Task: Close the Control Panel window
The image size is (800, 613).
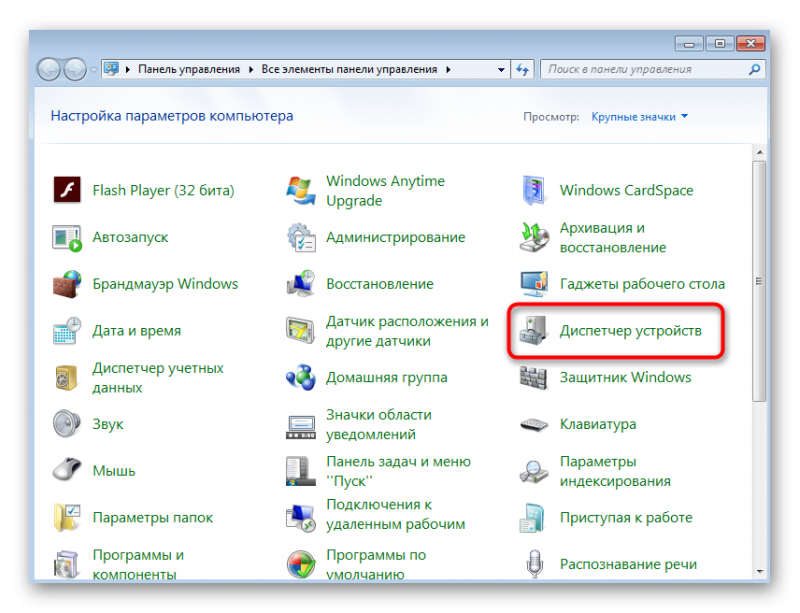Action: 751,44
